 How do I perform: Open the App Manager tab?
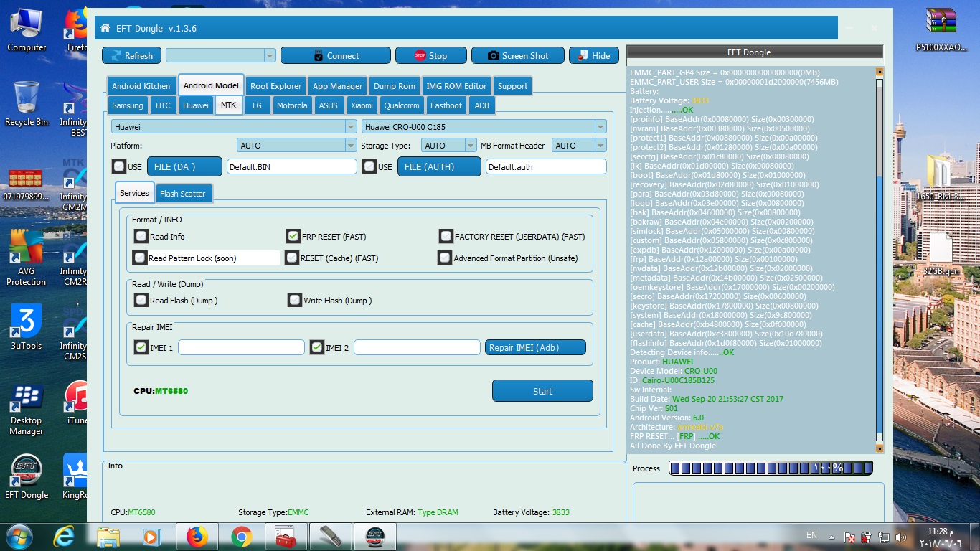pyautogui.click(x=337, y=85)
